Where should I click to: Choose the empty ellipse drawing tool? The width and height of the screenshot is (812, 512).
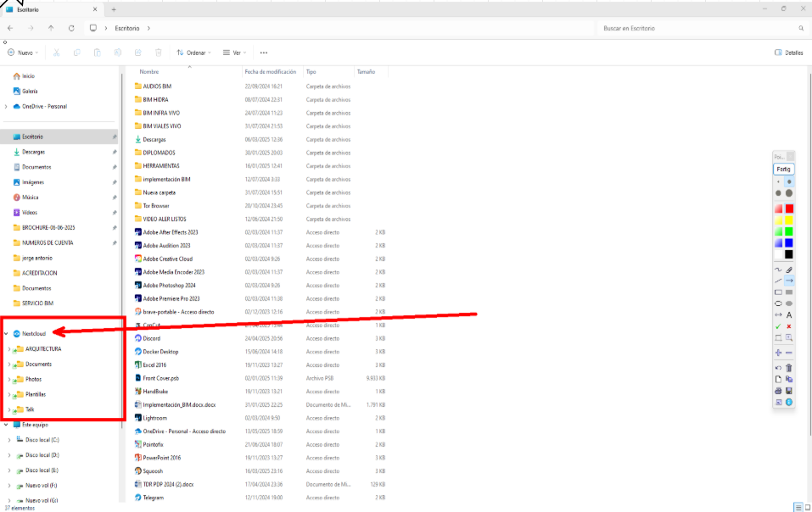coord(778,303)
